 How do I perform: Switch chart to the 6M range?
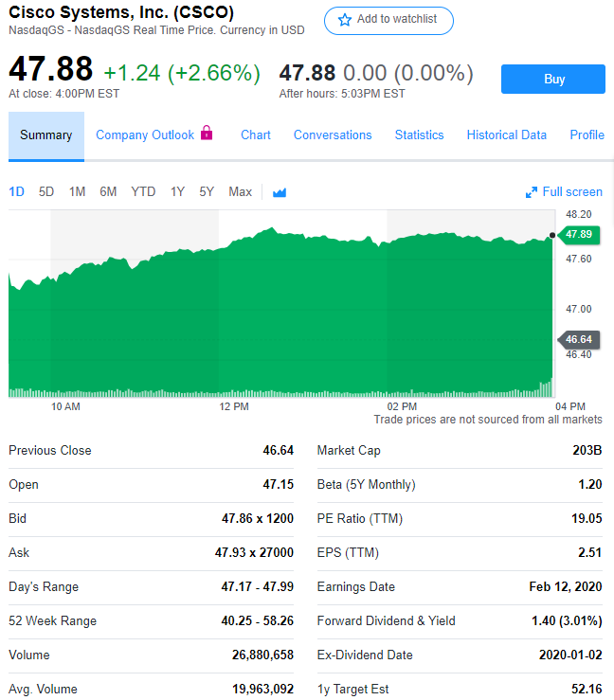tap(108, 192)
